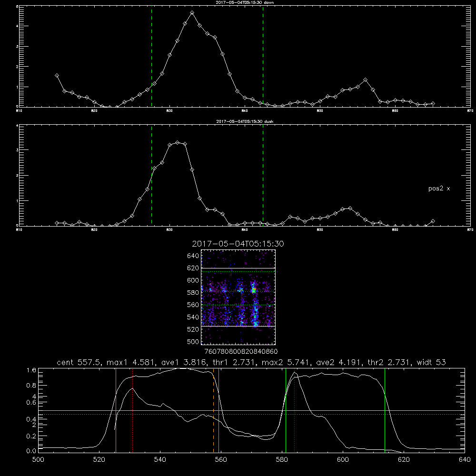Click the "pos2 x" annotation label

(x=439, y=188)
